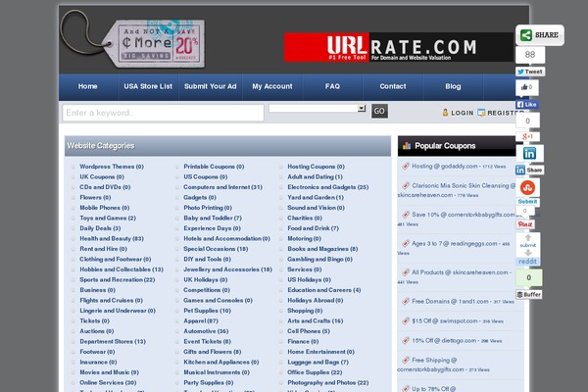The height and width of the screenshot is (392, 588).
Task: Open Jewellery and Accessories (18) category
Action: click(x=227, y=269)
